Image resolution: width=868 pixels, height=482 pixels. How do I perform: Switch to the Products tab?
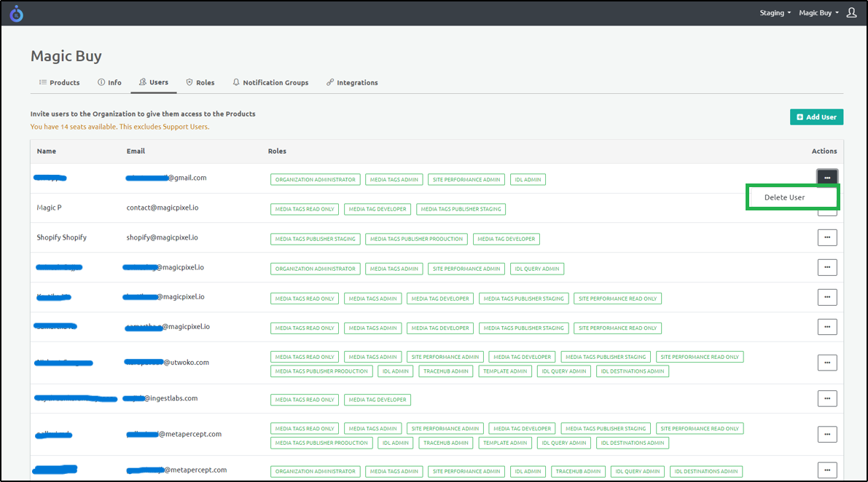(x=59, y=82)
